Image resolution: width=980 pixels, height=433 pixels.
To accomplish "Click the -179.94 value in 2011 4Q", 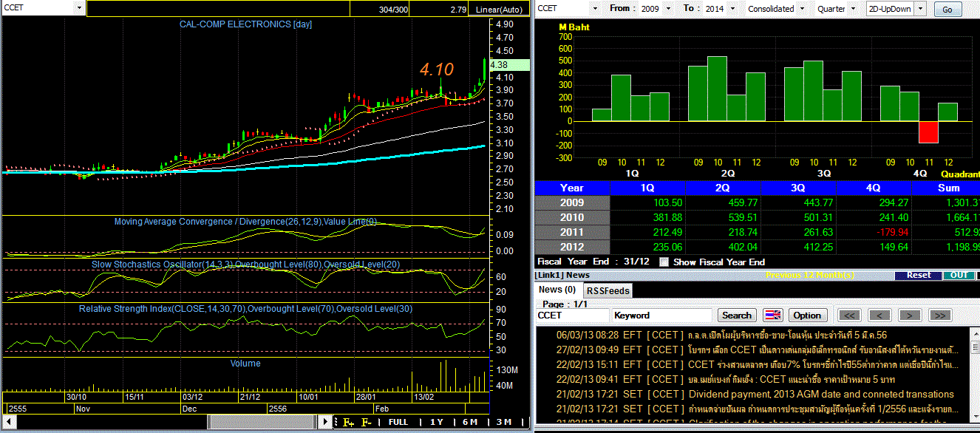I will (891, 232).
